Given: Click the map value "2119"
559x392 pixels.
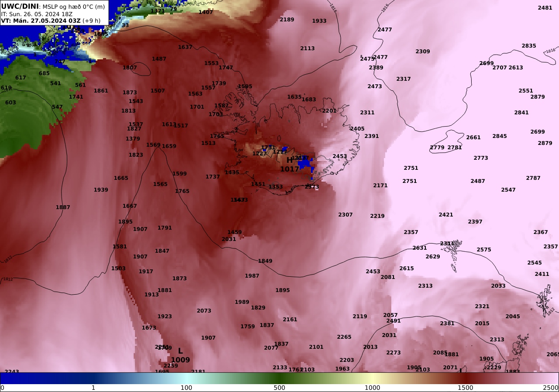Looking at the screenshot, I should (360, 316).
